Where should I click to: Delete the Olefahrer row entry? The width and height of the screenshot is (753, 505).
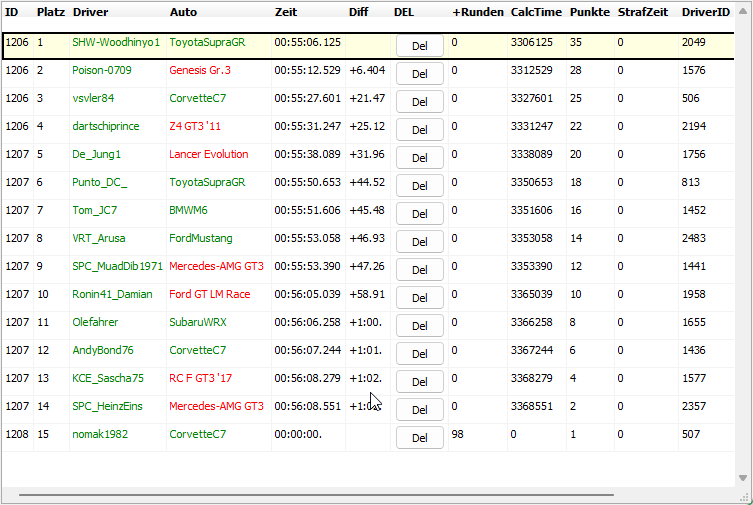tap(420, 326)
